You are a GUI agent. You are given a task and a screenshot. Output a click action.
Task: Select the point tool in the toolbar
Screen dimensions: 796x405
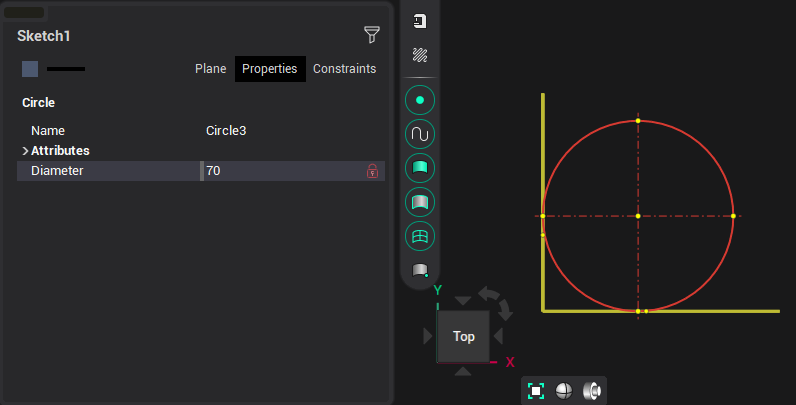tap(420, 100)
